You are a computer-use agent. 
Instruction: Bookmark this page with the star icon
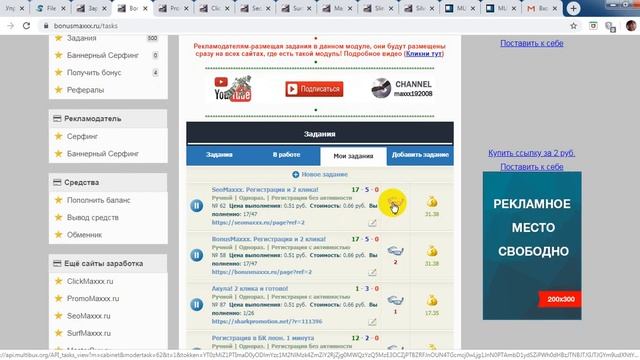(573, 26)
